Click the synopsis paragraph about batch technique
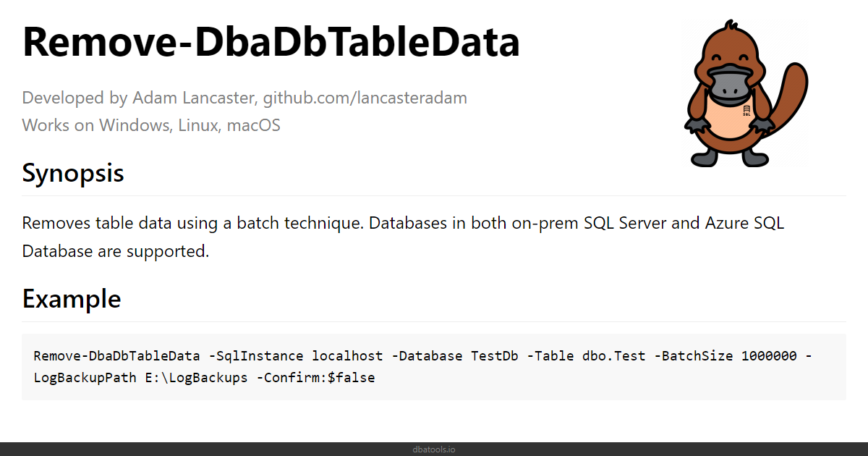 [x=404, y=237]
